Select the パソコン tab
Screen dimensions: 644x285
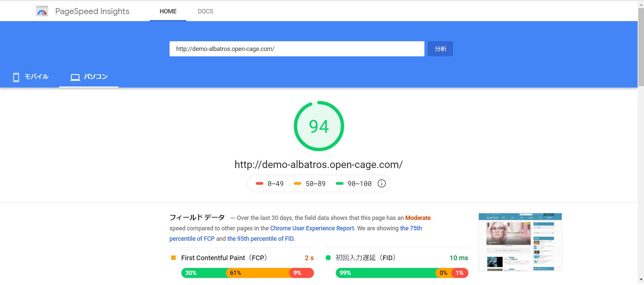(89, 77)
